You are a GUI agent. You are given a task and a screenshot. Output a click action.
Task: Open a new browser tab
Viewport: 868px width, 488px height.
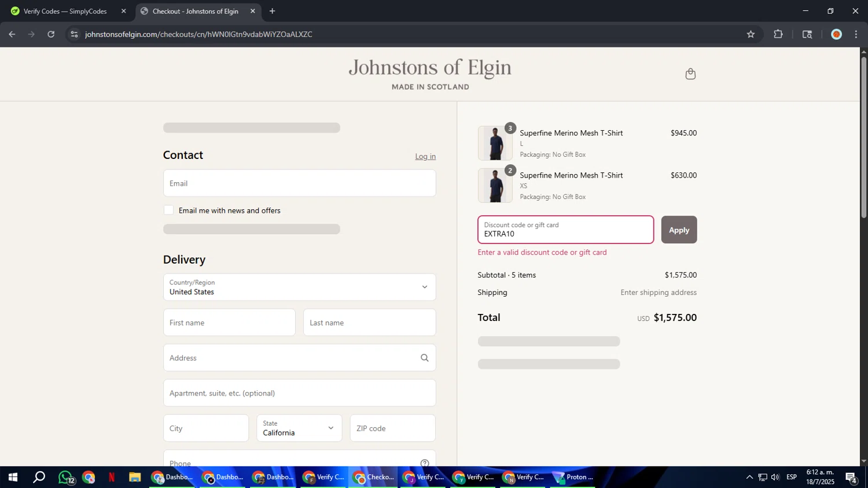pos(272,11)
